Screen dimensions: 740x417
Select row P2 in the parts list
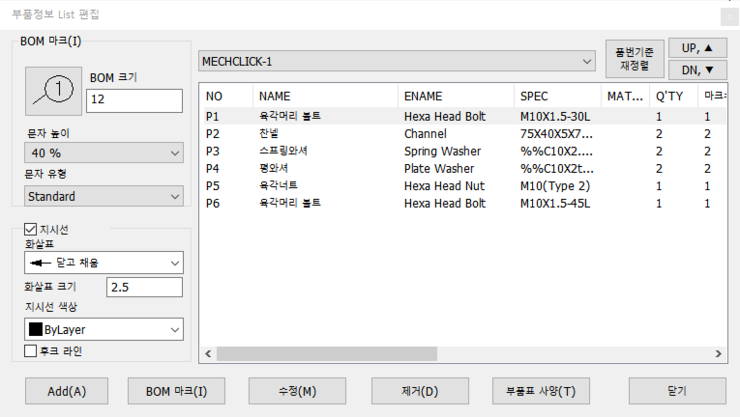pos(464,134)
